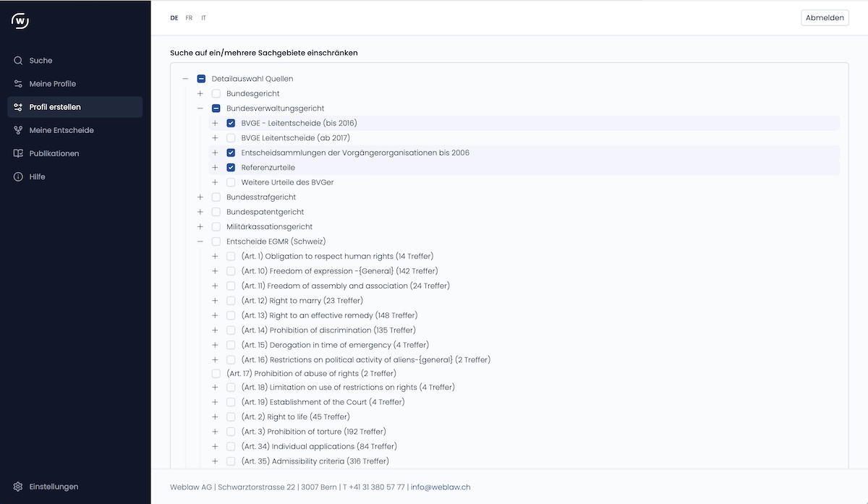Uncheck the Referenzurteile checkbox
The height and width of the screenshot is (504, 868).
coord(231,168)
